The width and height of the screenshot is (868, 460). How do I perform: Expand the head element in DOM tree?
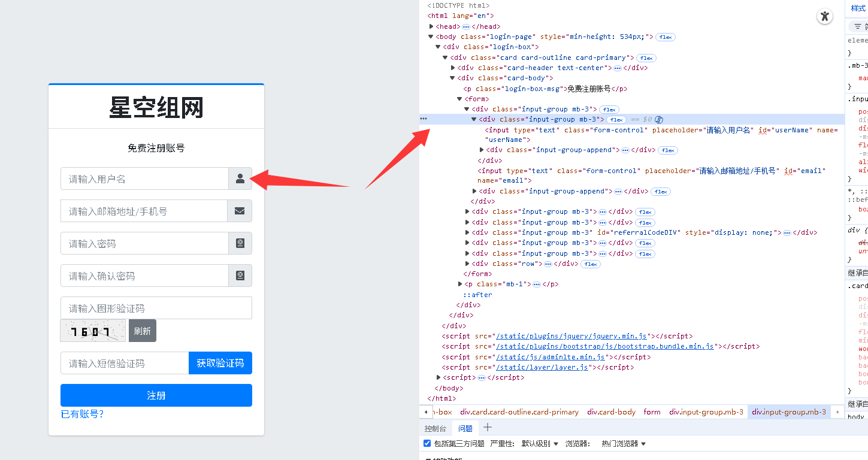(431, 27)
